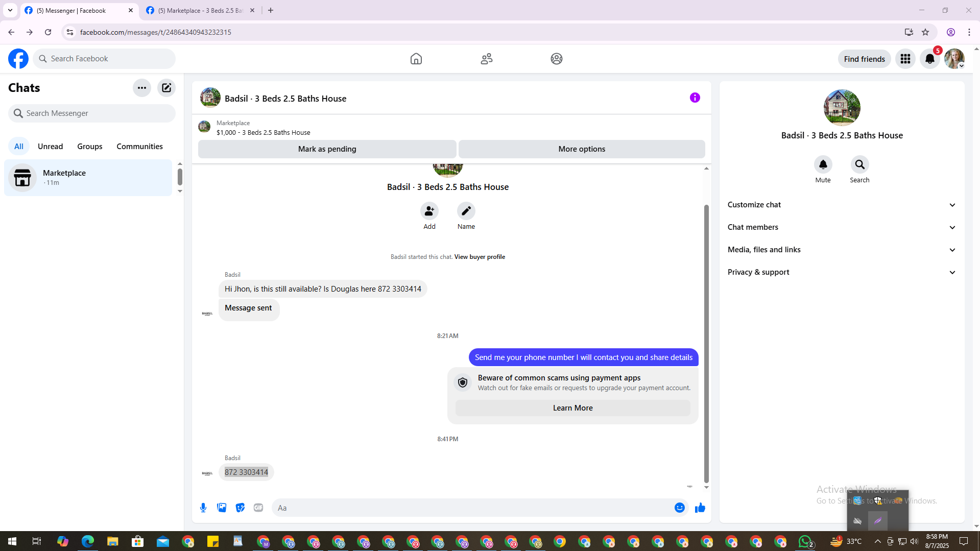Expand the Chat members section
980x551 pixels.
point(842,227)
